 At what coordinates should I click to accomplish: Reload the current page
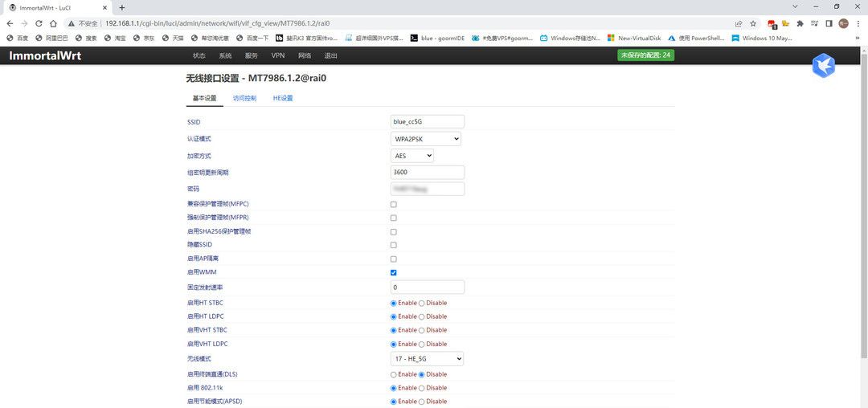pos(39,24)
